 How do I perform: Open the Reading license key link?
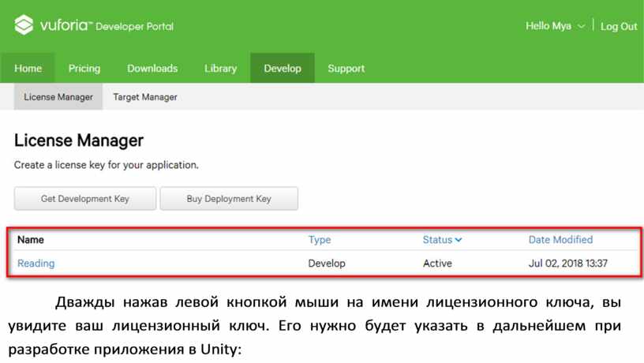coord(36,264)
